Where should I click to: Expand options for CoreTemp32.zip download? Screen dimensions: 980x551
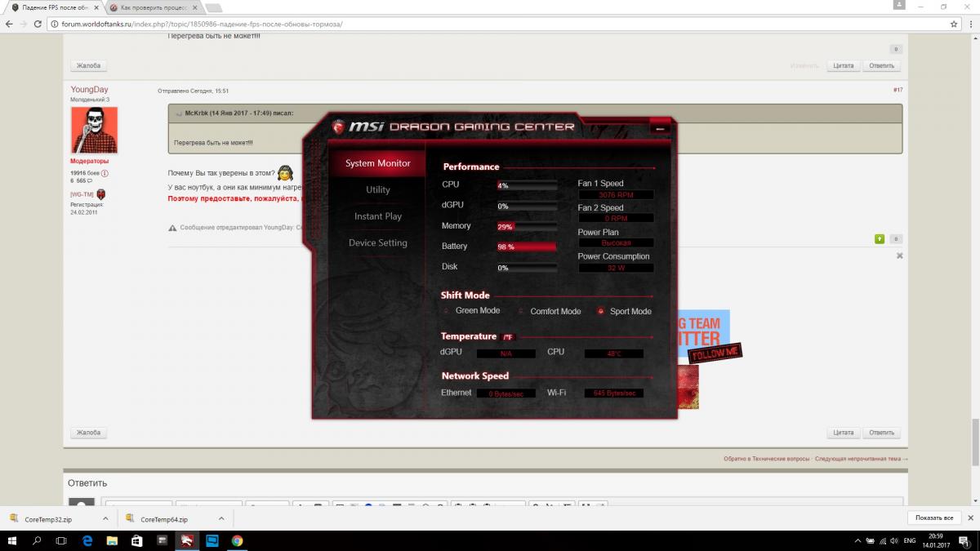(x=105, y=518)
